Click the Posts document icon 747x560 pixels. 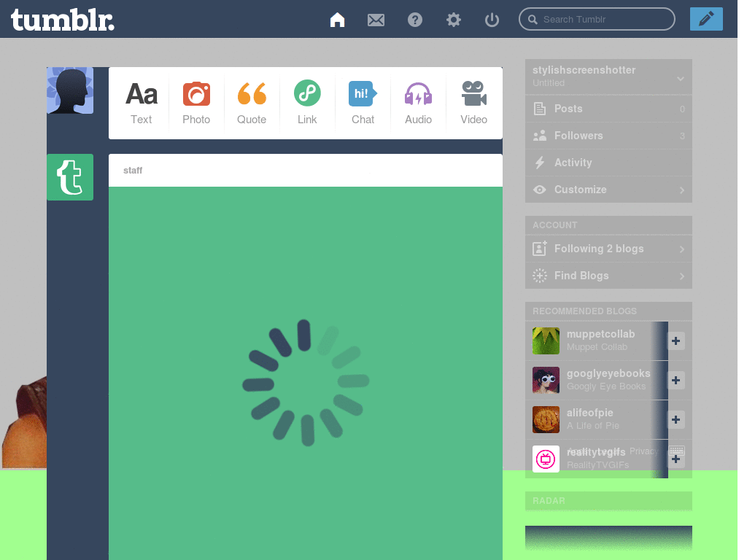(x=539, y=109)
